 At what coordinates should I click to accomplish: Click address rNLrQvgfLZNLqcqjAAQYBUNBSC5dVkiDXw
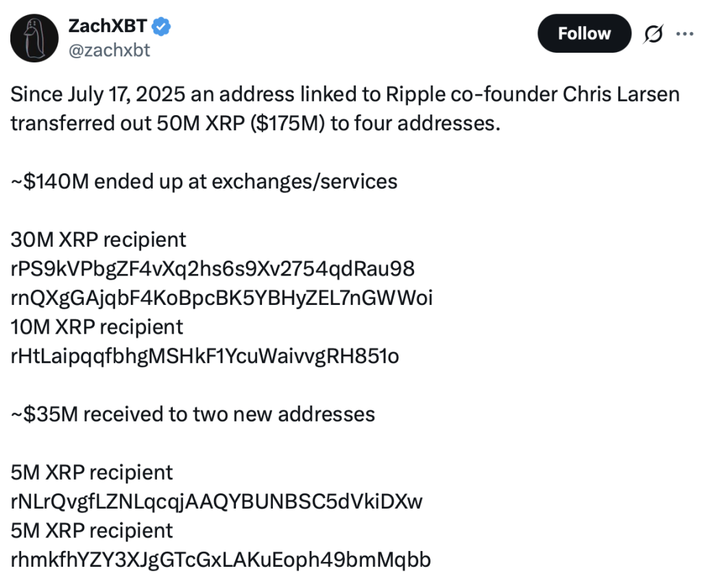tap(216, 502)
